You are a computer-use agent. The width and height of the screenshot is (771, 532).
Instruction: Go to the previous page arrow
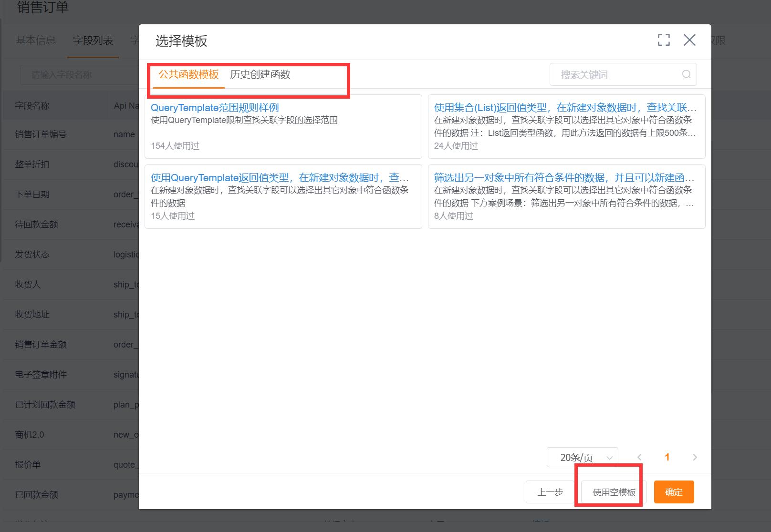point(640,457)
